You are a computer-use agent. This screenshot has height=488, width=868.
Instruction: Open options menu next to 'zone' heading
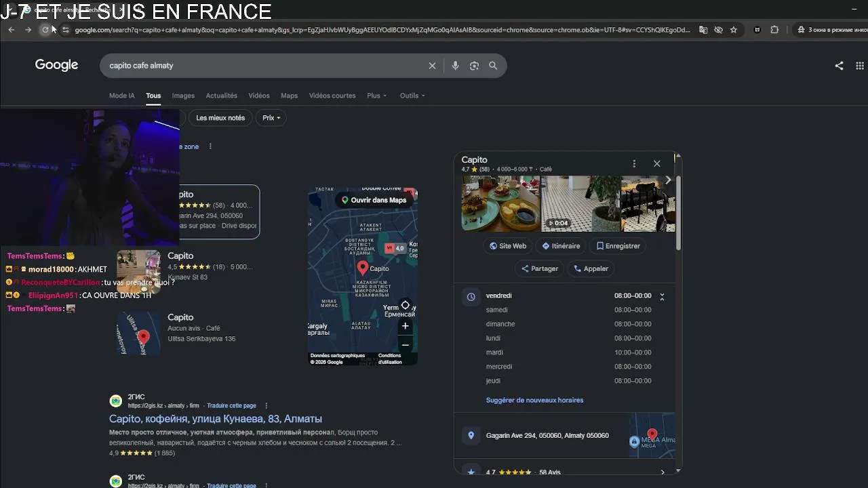click(210, 146)
